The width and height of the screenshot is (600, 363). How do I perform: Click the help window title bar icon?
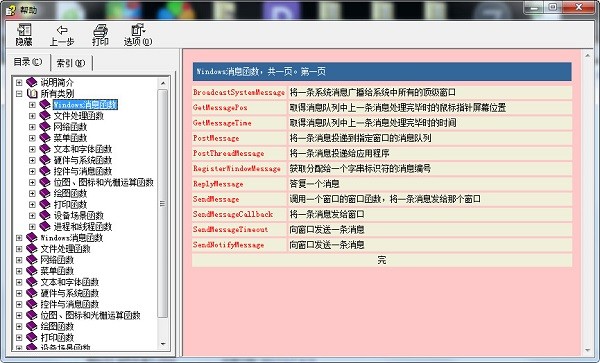[10, 10]
